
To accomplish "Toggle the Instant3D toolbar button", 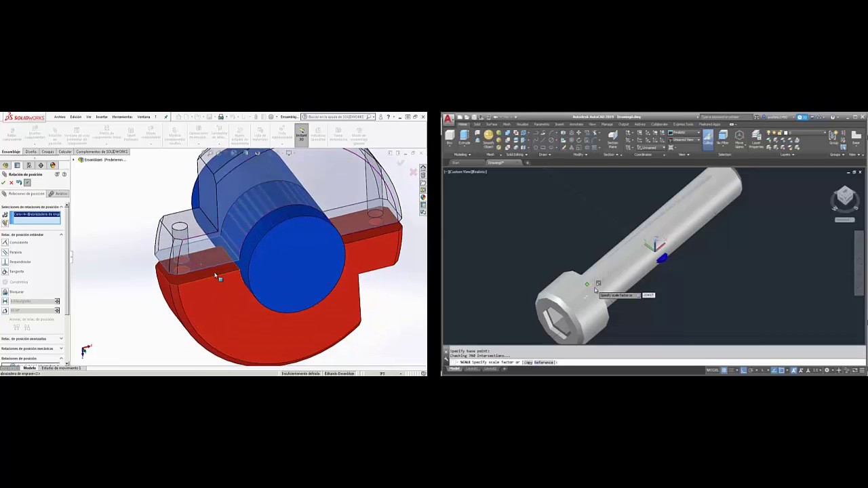I will 301,134.
